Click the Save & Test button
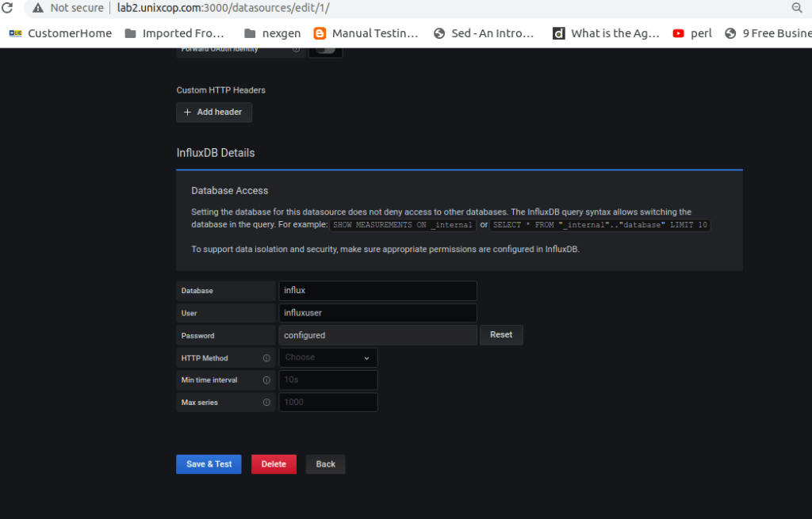812x519 pixels. (x=209, y=464)
